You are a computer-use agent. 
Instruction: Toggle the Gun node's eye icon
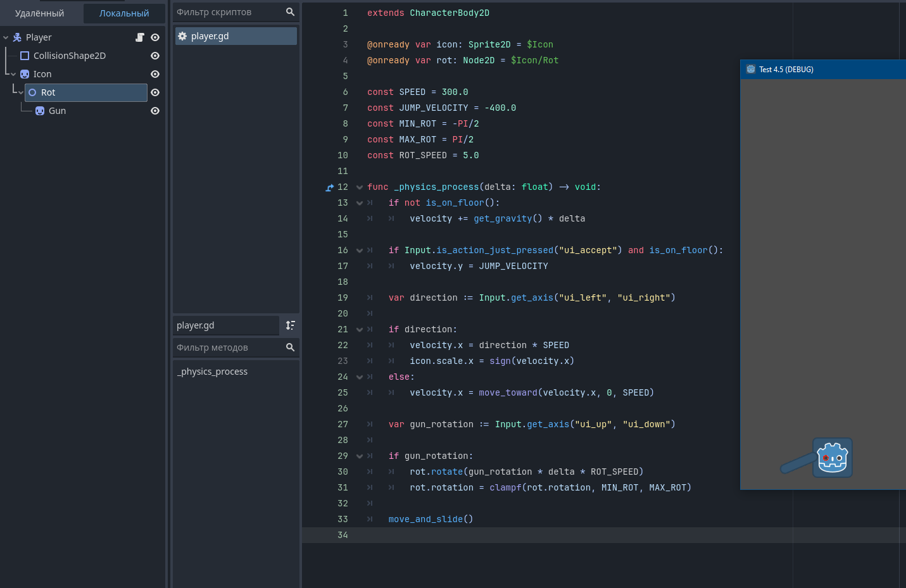155,111
